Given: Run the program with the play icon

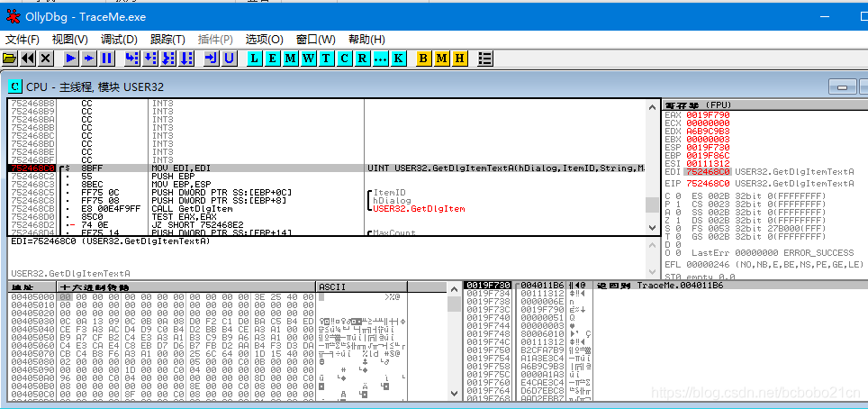Looking at the screenshot, I should tap(71, 59).
